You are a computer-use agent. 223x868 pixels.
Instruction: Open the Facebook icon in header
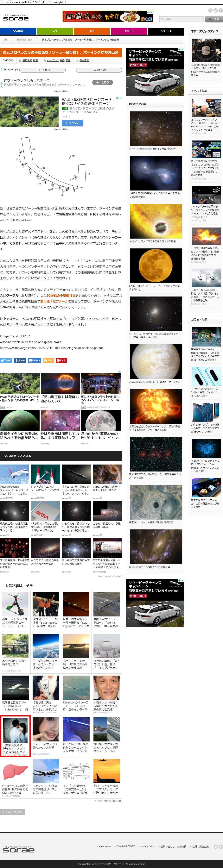pyautogui.click(x=221, y=10)
